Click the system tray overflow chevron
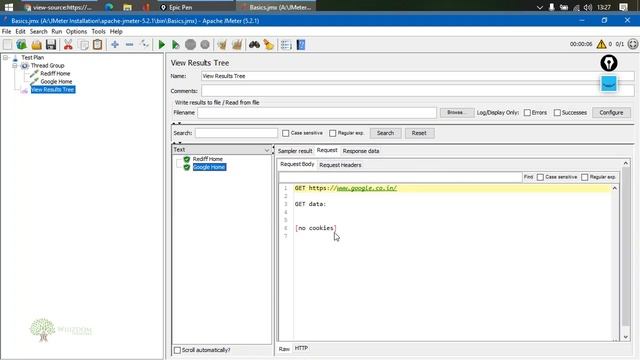 pos(540,7)
